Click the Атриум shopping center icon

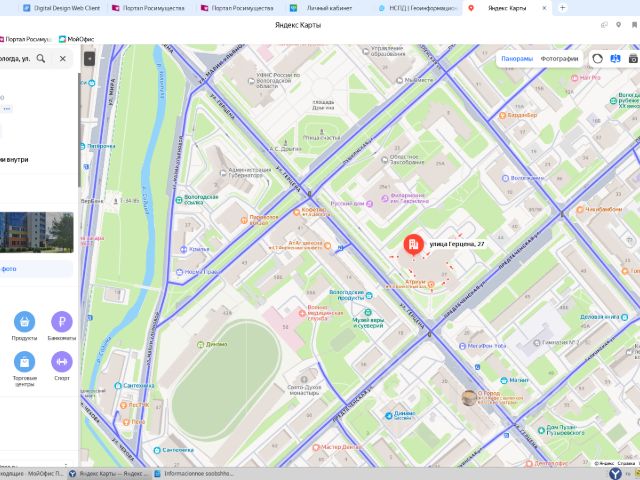pos(431,284)
